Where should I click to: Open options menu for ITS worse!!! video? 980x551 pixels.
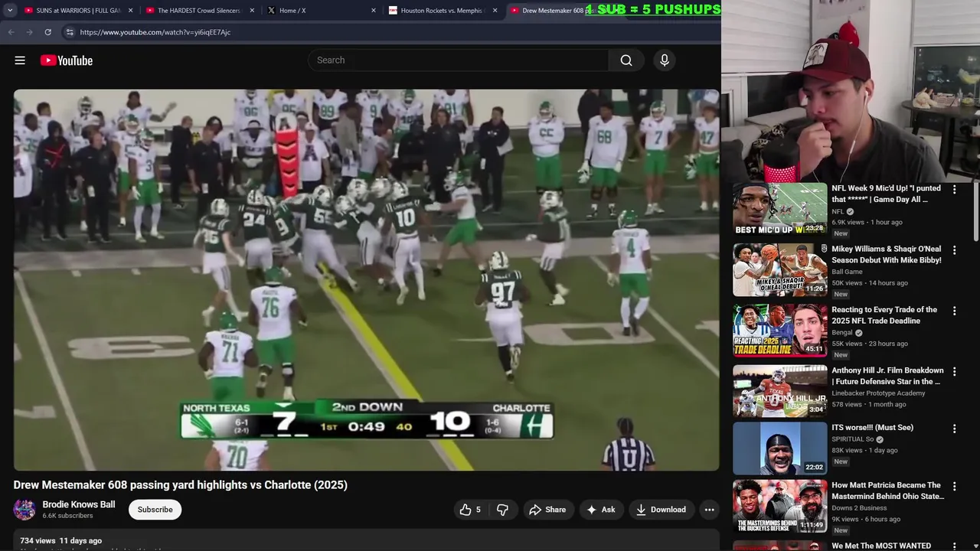tap(954, 429)
